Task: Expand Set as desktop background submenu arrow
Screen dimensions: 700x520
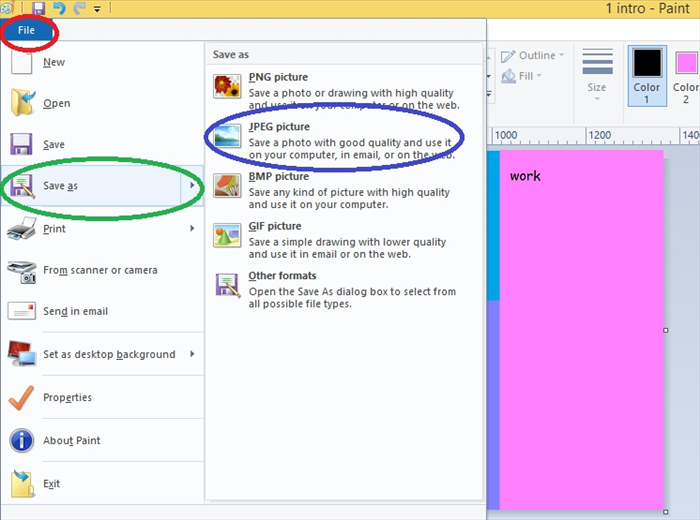Action: tap(192, 354)
